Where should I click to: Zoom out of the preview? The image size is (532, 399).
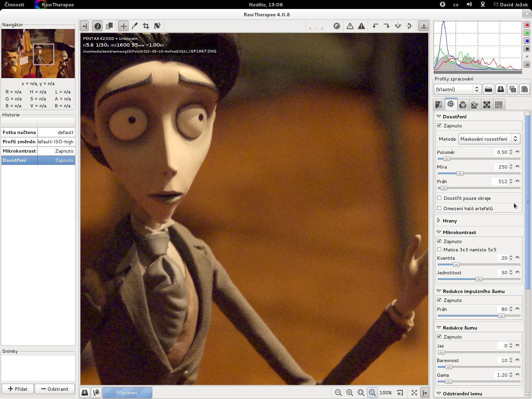coord(338,393)
